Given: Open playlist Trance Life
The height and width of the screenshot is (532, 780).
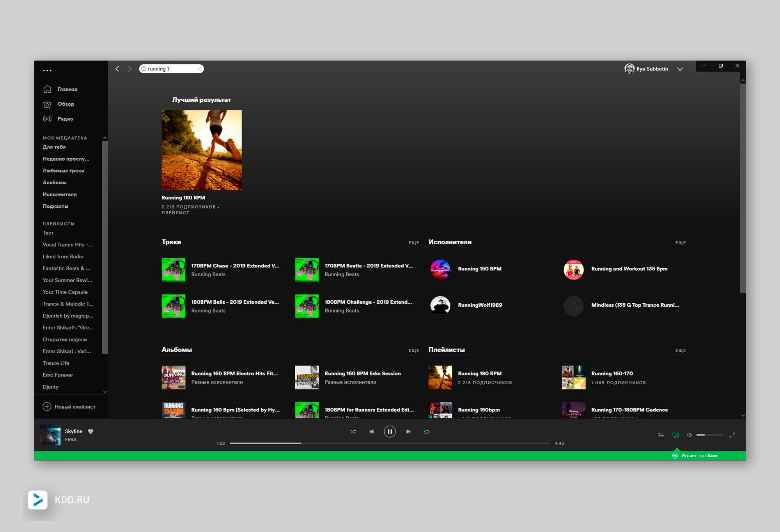Looking at the screenshot, I should pyautogui.click(x=56, y=363).
